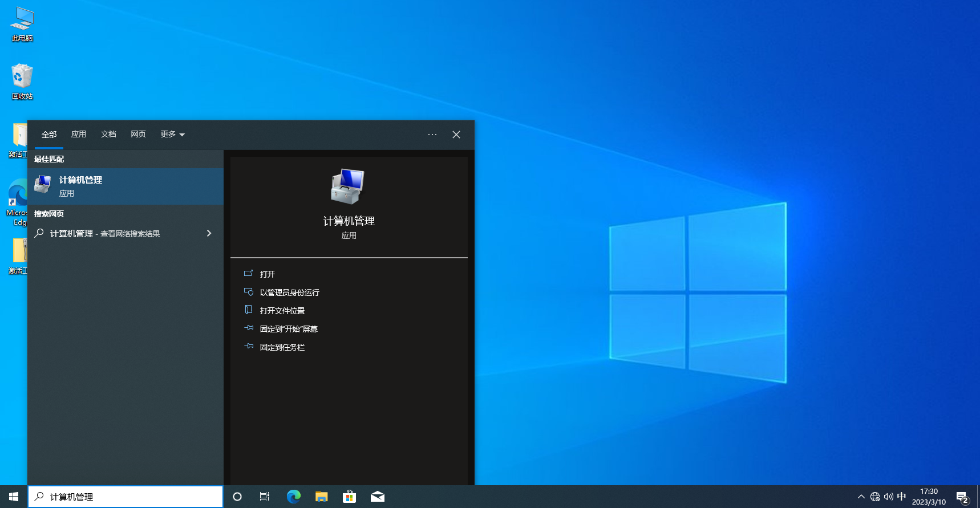
Task: Switch to the 文档 search tab
Action: coord(108,134)
